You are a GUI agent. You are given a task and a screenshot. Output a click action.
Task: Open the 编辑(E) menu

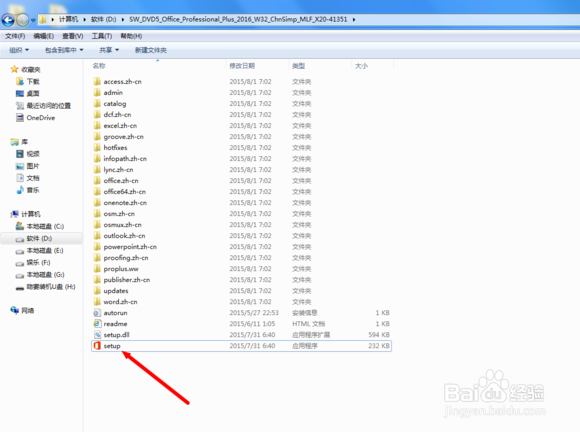tap(43, 36)
